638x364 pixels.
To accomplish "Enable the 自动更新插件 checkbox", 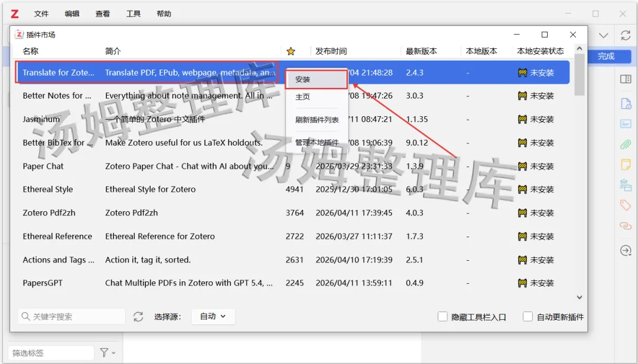I will click(x=528, y=316).
